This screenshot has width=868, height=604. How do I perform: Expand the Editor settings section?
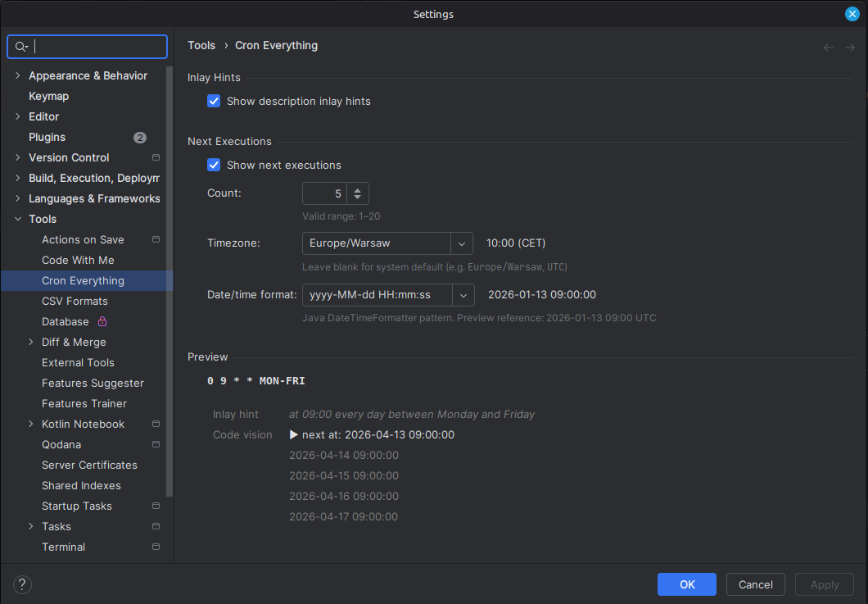[18, 116]
